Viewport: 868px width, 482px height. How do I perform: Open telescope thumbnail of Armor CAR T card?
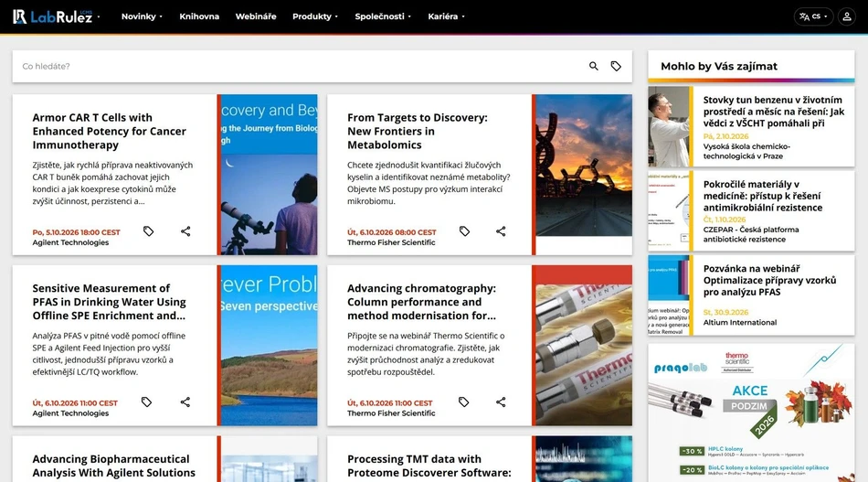269,175
